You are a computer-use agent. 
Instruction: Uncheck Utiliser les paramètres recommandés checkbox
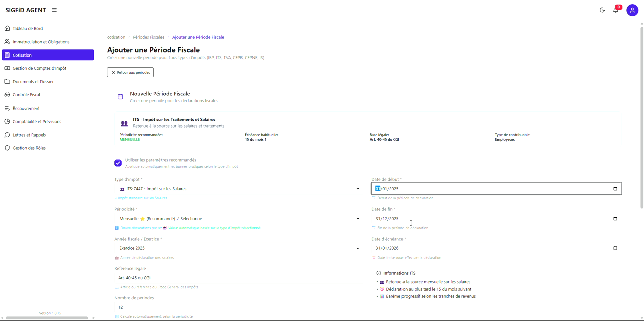point(118,163)
